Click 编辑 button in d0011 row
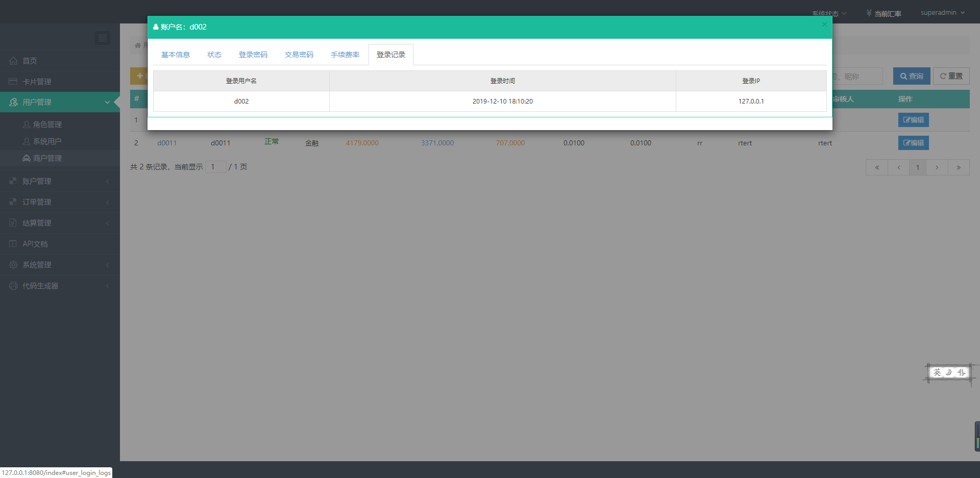Viewport: 980px width, 478px height. point(914,143)
